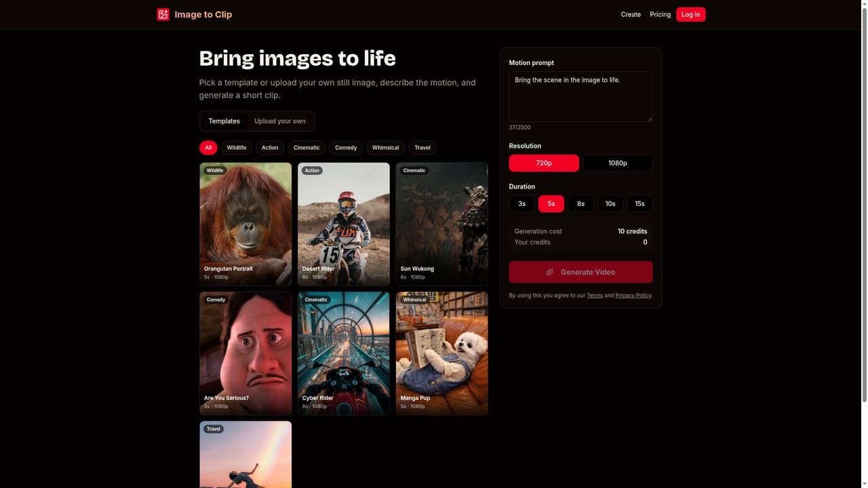The height and width of the screenshot is (488, 868).
Task: Choose 15s duration
Action: tap(639, 203)
